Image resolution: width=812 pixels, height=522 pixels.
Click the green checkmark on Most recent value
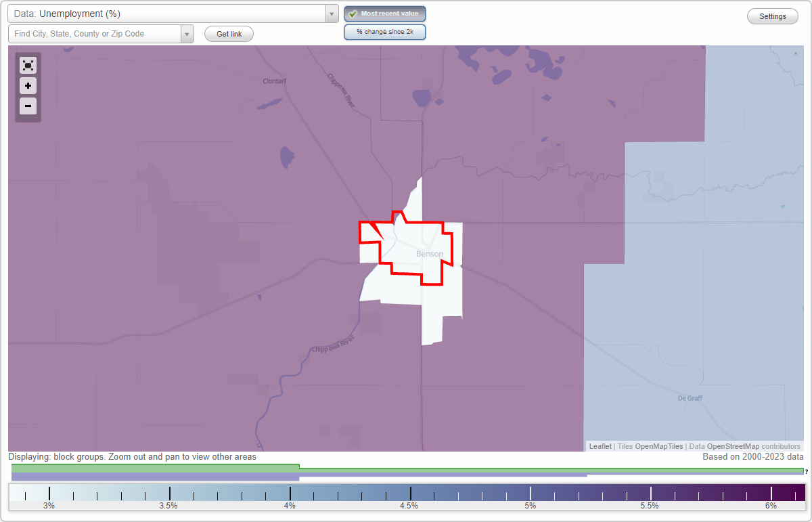click(x=353, y=13)
